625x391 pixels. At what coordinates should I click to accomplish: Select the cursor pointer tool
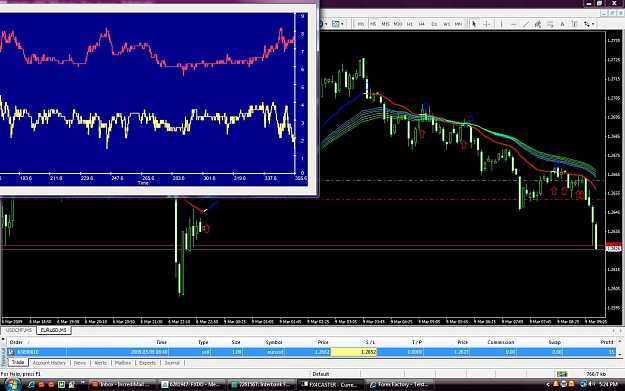[x=474, y=24]
